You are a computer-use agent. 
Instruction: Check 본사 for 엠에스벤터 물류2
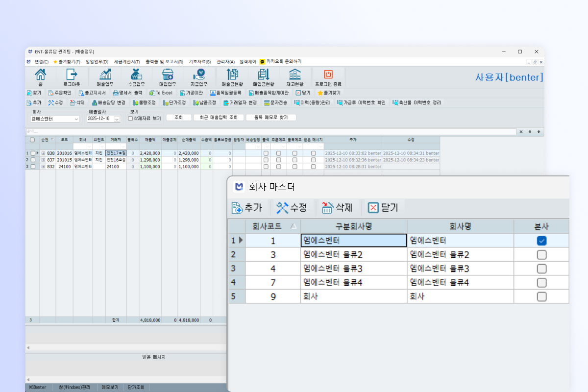pyautogui.click(x=541, y=254)
